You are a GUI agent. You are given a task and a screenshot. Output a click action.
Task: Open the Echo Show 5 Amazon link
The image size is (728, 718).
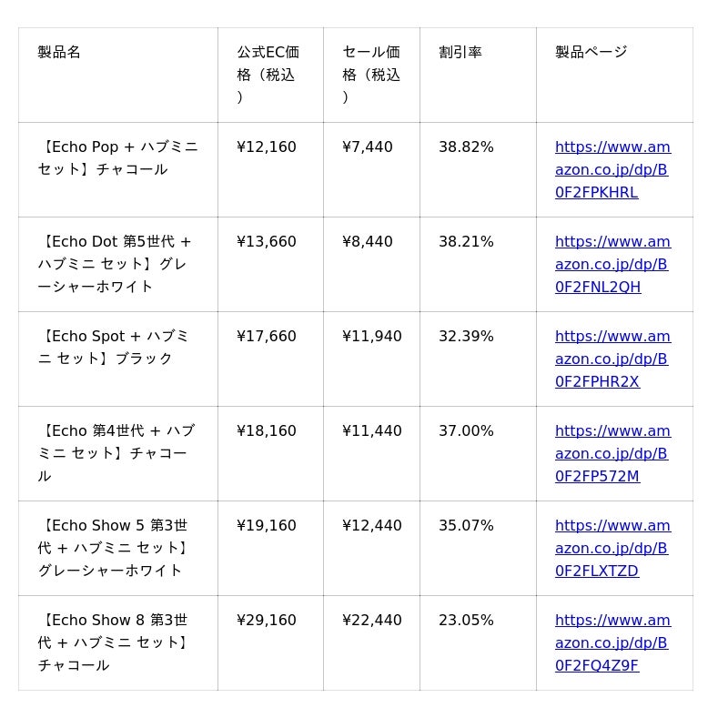tap(612, 548)
